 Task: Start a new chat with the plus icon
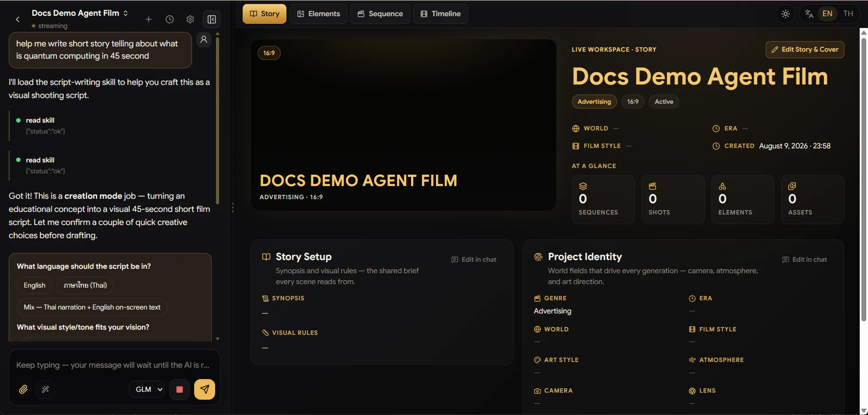(149, 19)
